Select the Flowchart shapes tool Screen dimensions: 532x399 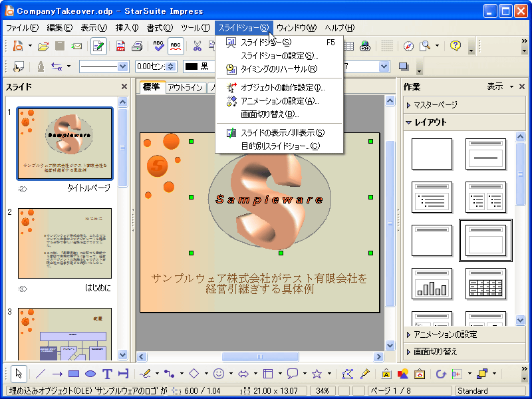[268, 374]
